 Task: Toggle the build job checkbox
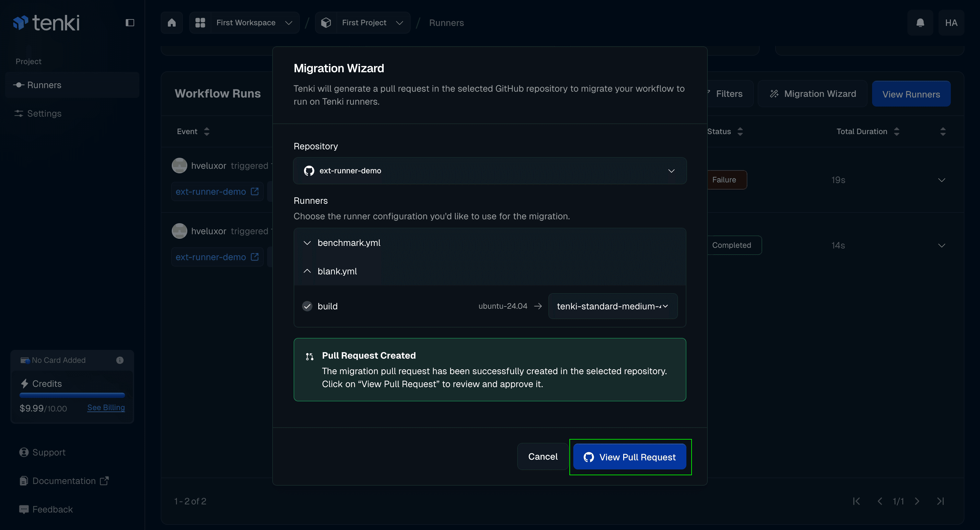(307, 306)
